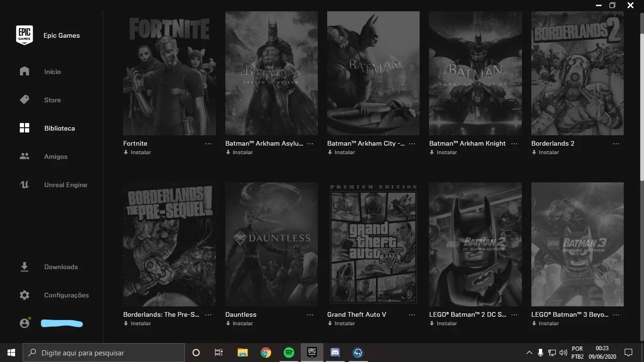Open the Amigos friends icon
This screenshot has width=644, height=362.
click(25, 156)
